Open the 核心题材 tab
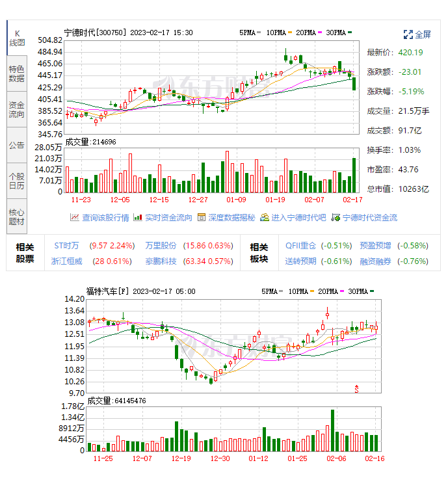The width and height of the screenshot is (448, 489). tap(17, 217)
